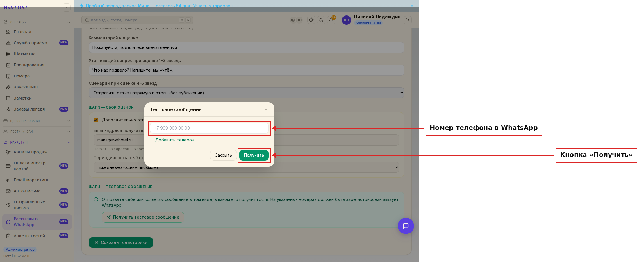Click the Заметки note icon
Image resolution: width=644 pixels, height=262 pixels.
tap(8, 98)
